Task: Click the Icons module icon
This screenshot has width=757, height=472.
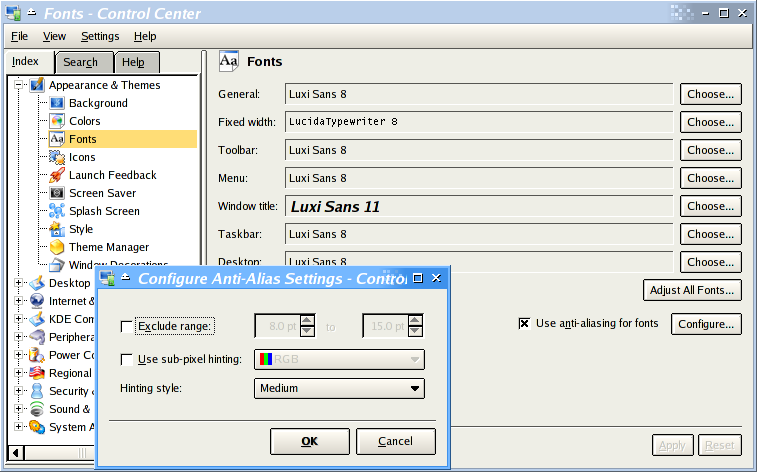Action: (x=57, y=157)
